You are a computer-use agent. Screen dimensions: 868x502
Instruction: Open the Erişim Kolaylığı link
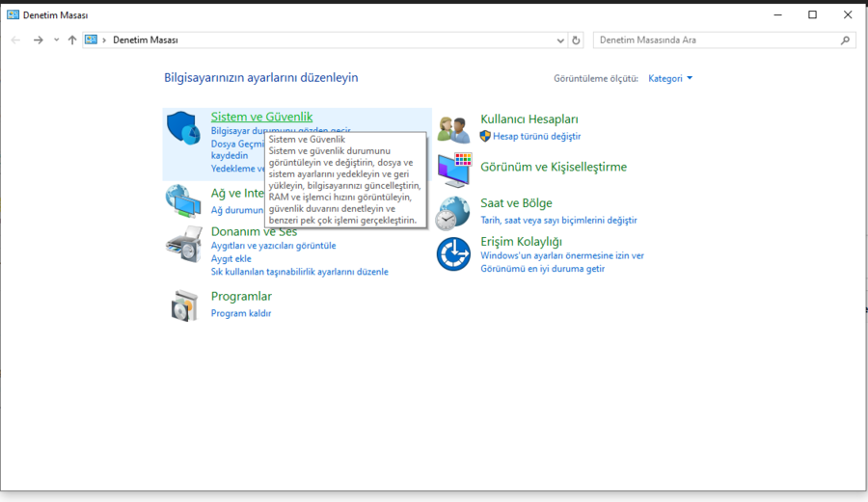(x=522, y=242)
